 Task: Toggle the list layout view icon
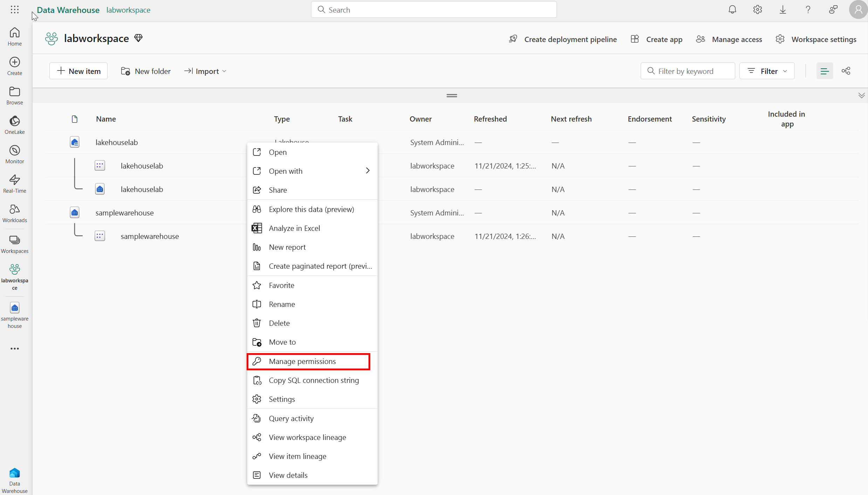pyautogui.click(x=825, y=71)
